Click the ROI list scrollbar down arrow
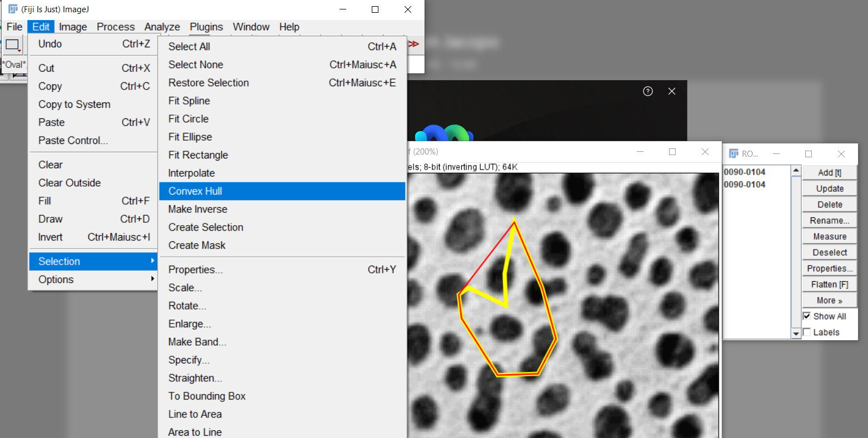Image resolution: width=868 pixels, height=438 pixels. 796,333
